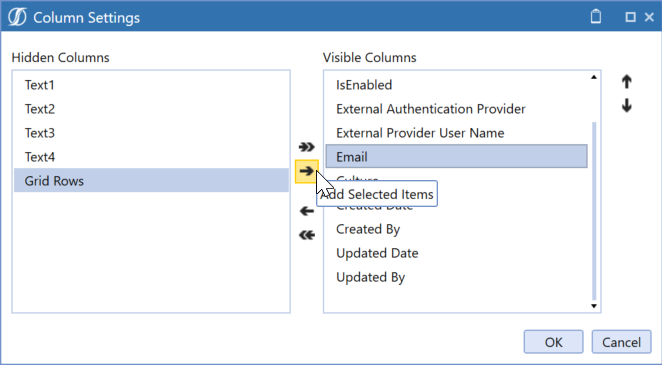
Task: Move selected column up with the up arrow
Action: 627,82
